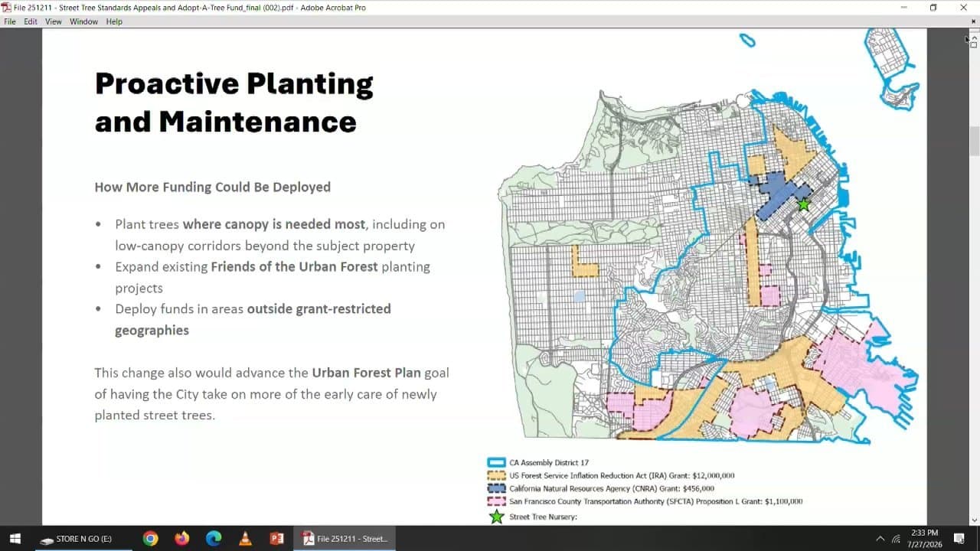
Task: Click the scroll down arrow of document scrollbar
Action: click(975, 520)
